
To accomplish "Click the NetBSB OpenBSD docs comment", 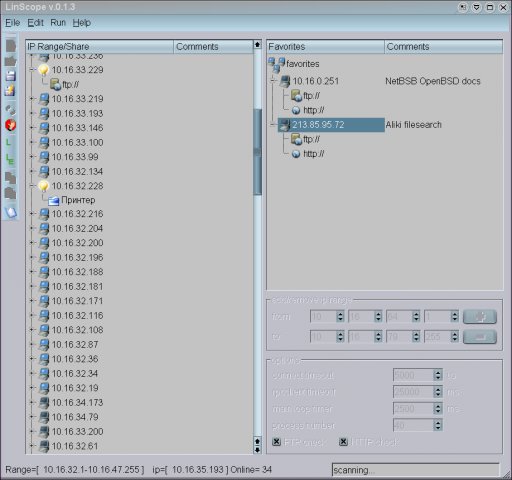I will [x=433, y=81].
